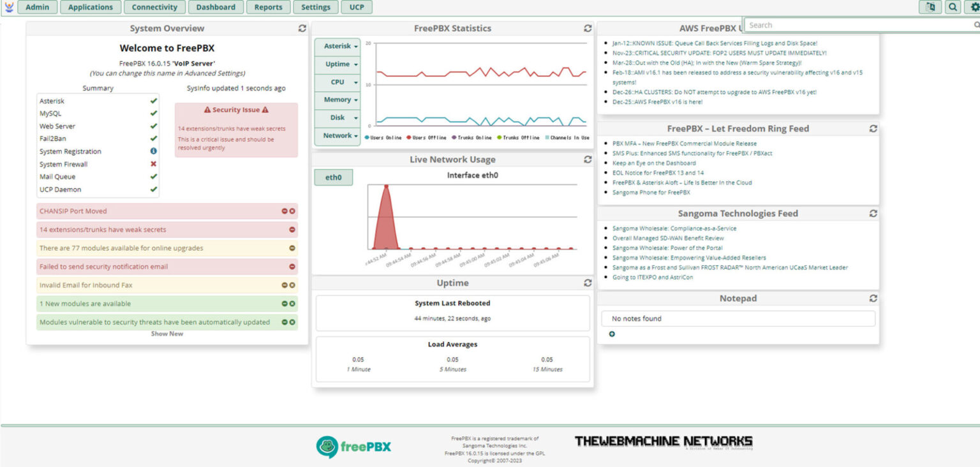Collapse the Invalid Email for Inbound Fax alert
980x467 pixels.
pos(285,285)
